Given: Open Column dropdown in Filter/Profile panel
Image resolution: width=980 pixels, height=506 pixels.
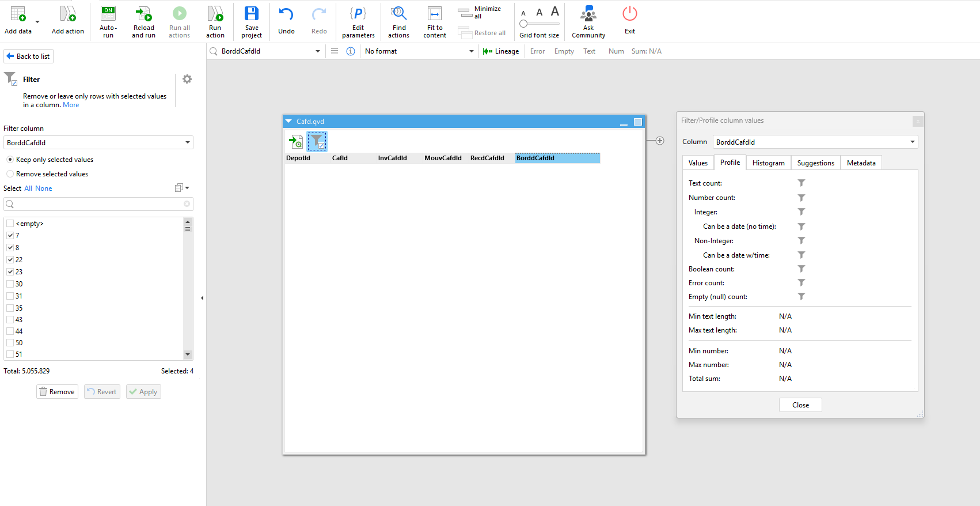Looking at the screenshot, I should [912, 142].
